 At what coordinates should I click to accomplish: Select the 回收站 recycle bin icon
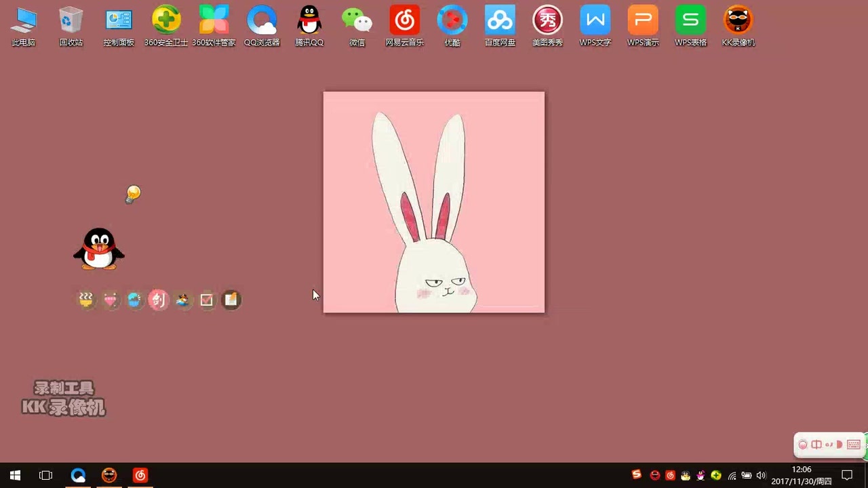click(71, 26)
